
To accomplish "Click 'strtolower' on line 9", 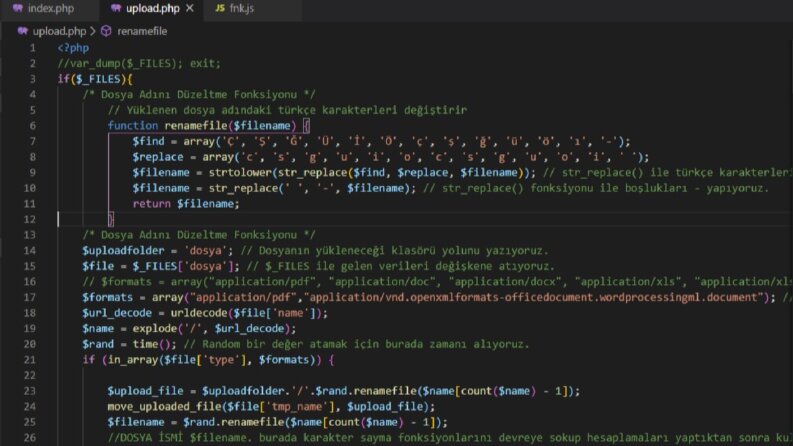I will [240, 173].
